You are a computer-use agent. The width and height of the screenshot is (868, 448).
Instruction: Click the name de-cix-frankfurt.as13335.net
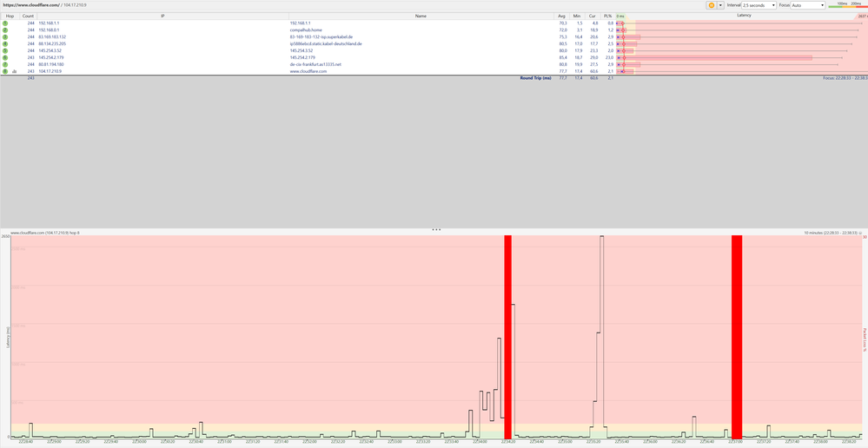pyautogui.click(x=315, y=64)
